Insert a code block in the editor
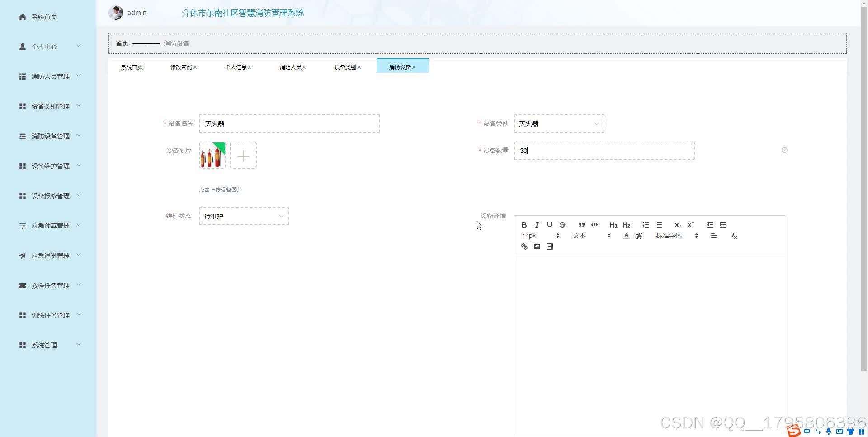 click(x=594, y=225)
